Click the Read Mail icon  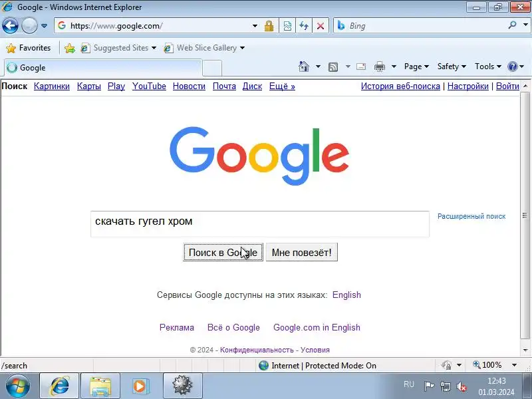coord(361,66)
